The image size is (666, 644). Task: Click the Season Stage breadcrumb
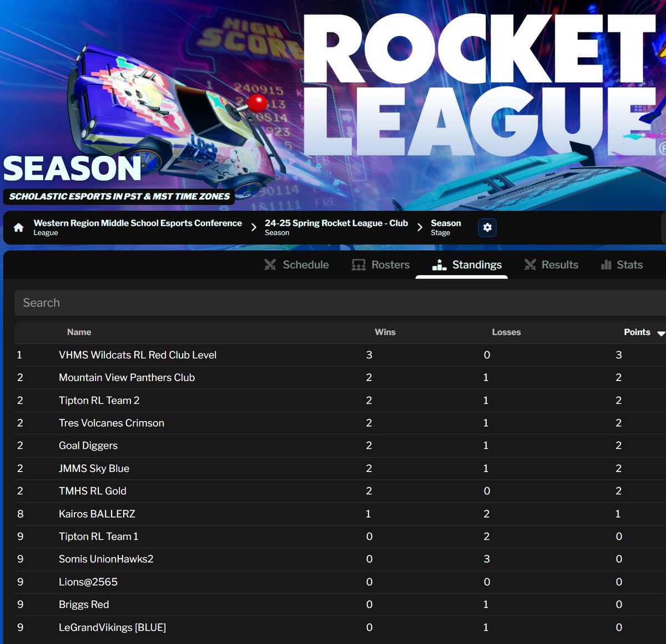[x=446, y=227]
